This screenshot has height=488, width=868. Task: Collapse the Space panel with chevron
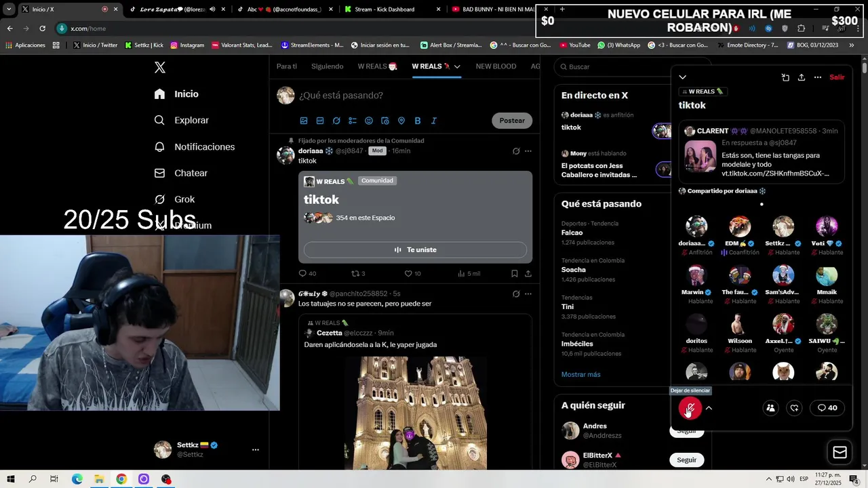683,77
